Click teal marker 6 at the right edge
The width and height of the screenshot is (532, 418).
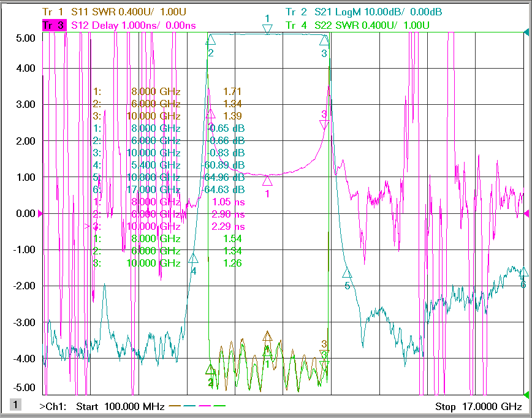point(523,272)
